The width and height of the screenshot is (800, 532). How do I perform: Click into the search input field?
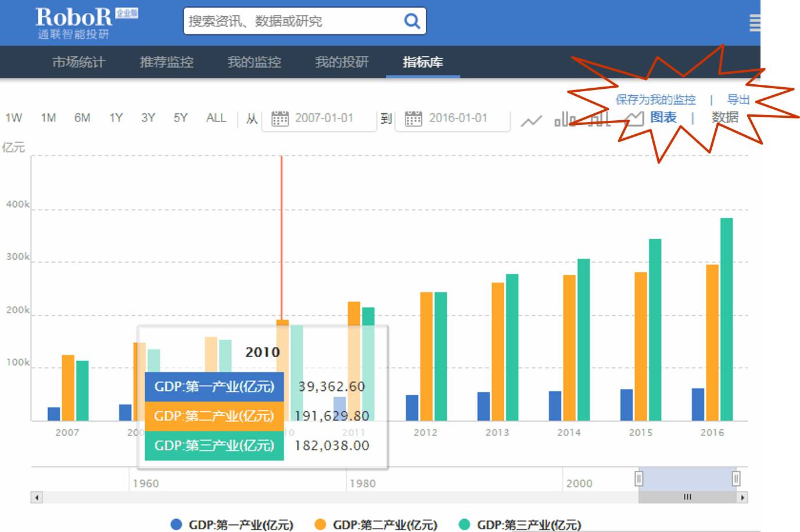pos(290,21)
